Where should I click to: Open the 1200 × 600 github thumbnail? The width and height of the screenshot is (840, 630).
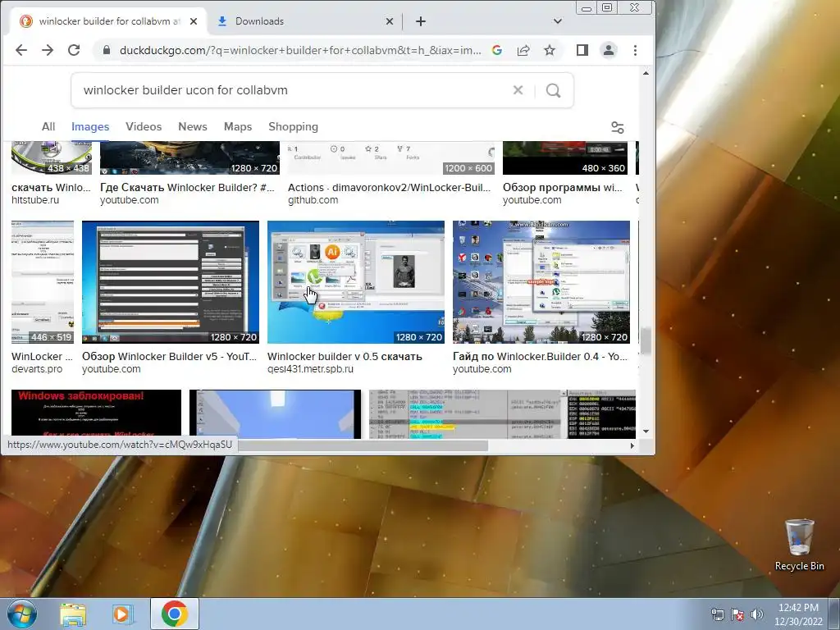(x=391, y=158)
